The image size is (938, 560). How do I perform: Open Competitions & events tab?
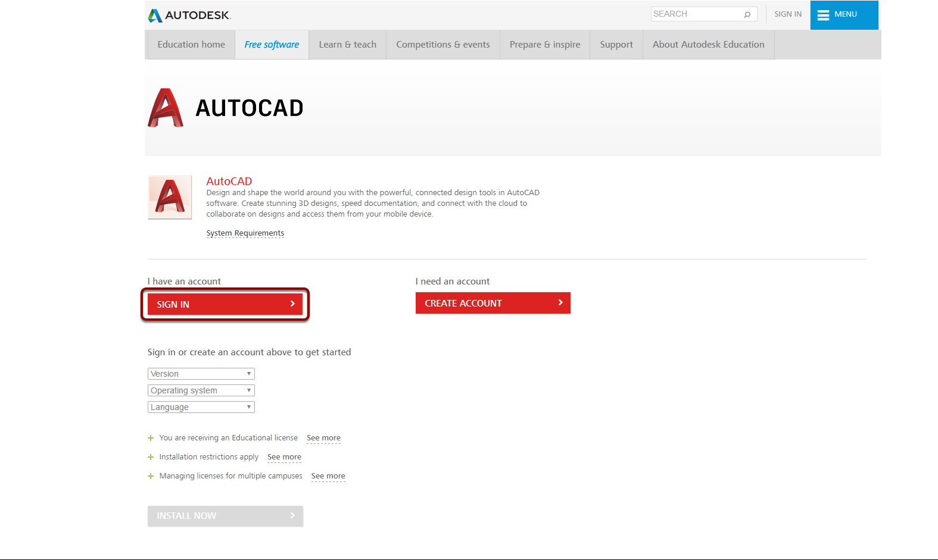[443, 45]
